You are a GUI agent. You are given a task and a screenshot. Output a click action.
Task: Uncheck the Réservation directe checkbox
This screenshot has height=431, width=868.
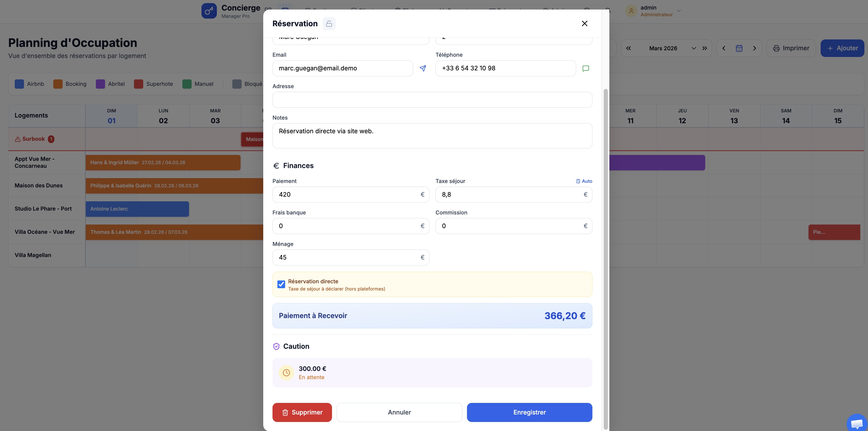(x=281, y=284)
